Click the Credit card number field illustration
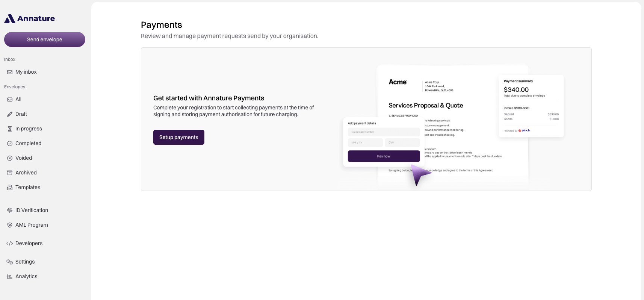This screenshot has width=644, height=300. [x=384, y=132]
